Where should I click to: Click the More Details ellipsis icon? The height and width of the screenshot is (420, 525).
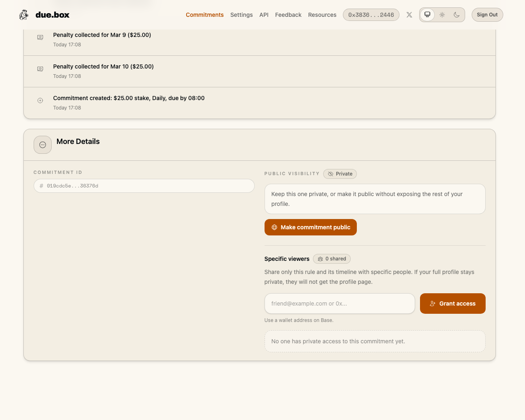point(43,145)
